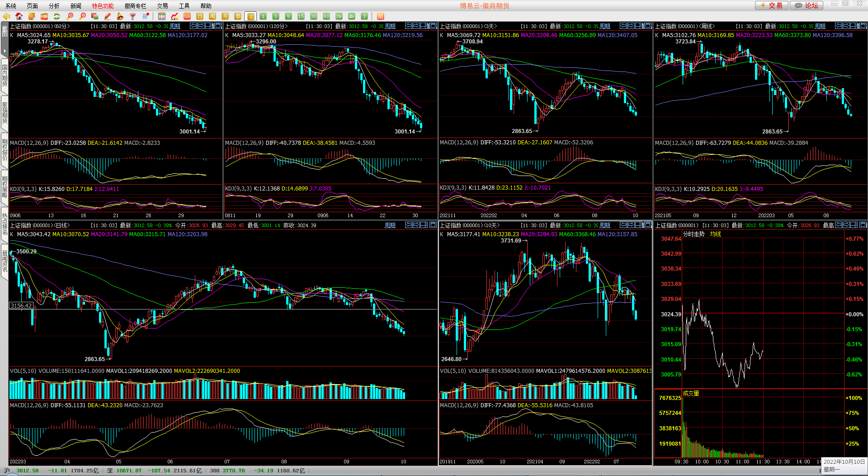
Task: Open 周期 dropdown in 60分 panel
Action: pos(175,26)
